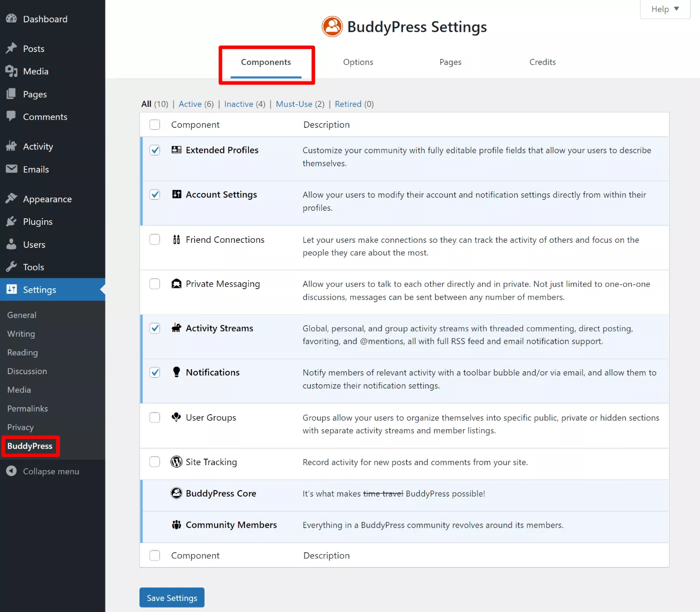Open Privacy settings submenu item
Image resolution: width=700 pixels, height=612 pixels.
pos(20,427)
